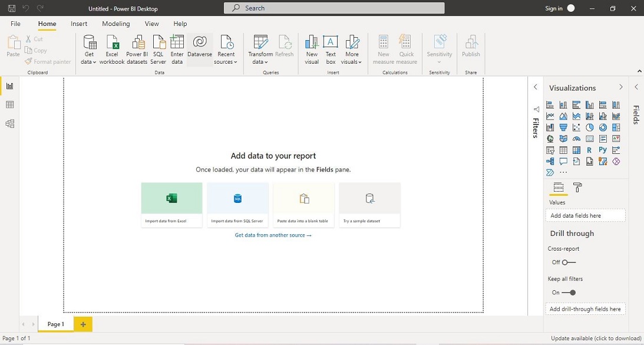
Task: Choose the Python (Py) visual
Action: point(603,150)
